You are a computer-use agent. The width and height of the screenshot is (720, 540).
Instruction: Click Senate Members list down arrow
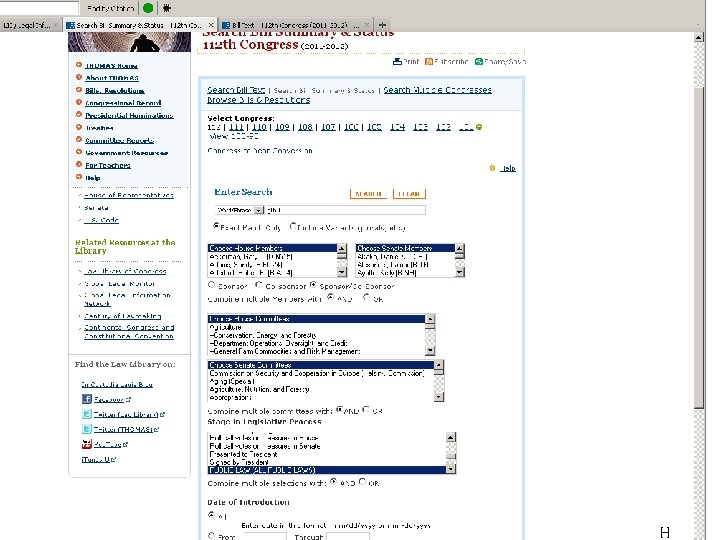coord(460,272)
